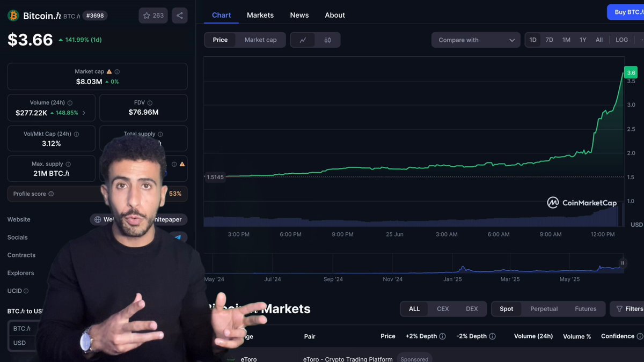Image resolution: width=644 pixels, height=362 pixels.
Task: Filter markets by DEX
Action: pos(472,309)
